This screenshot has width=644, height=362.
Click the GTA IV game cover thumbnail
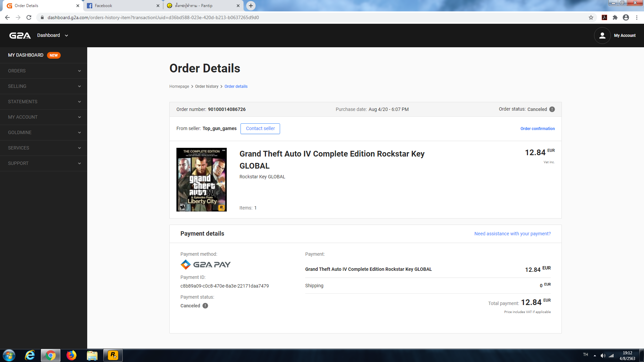tap(201, 180)
